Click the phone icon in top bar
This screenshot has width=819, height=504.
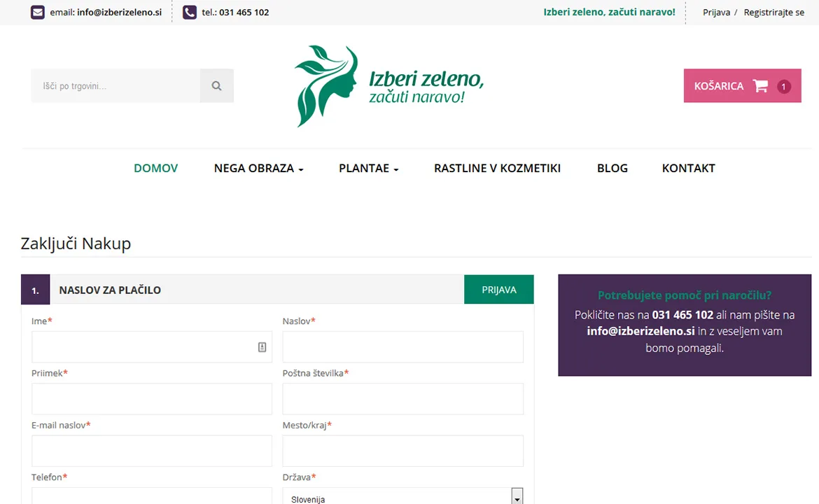(190, 12)
